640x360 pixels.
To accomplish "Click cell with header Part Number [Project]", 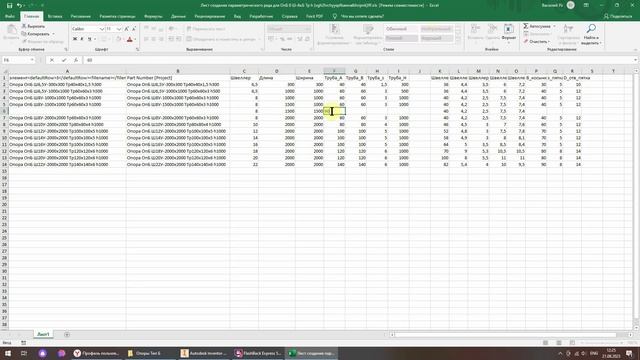I will tap(178, 78).
